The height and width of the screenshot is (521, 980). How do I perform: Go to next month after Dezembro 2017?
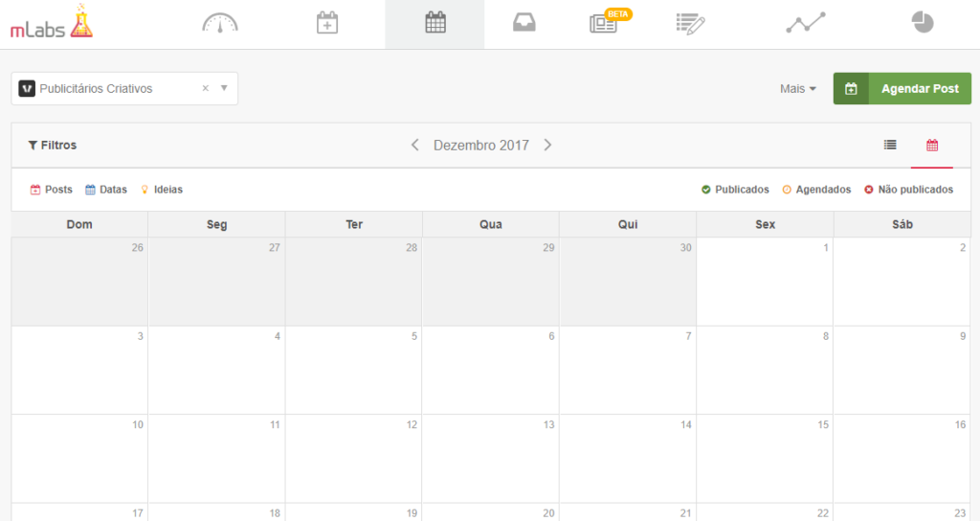[547, 146]
